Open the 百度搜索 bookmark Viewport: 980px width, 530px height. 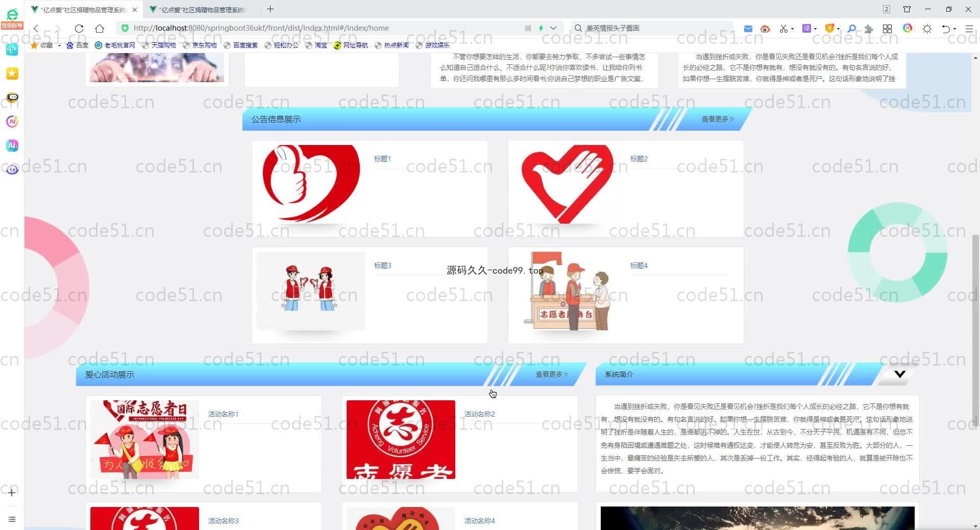[240, 45]
